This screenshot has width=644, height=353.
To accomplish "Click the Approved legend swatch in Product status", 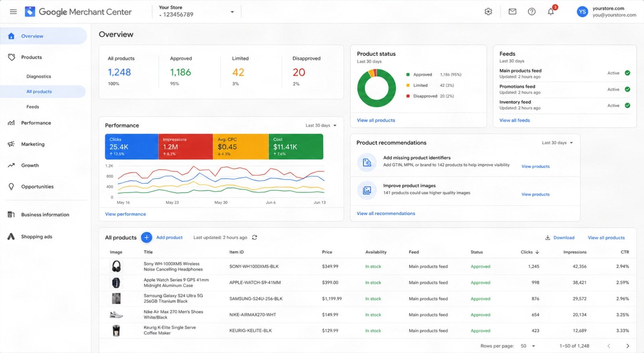I will pos(408,74).
